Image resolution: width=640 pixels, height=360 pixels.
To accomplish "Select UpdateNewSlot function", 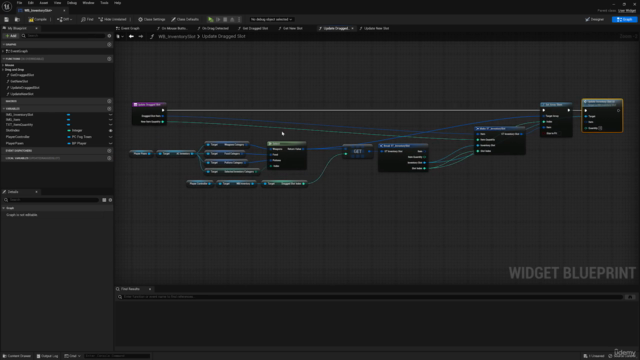I will 22,94.
